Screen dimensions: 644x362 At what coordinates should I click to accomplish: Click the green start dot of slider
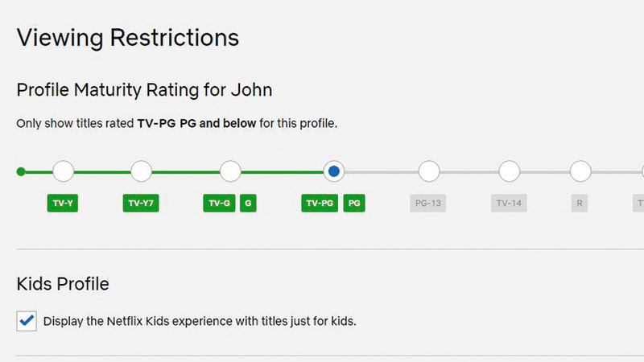pyautogui.click(x=21, y=171)
